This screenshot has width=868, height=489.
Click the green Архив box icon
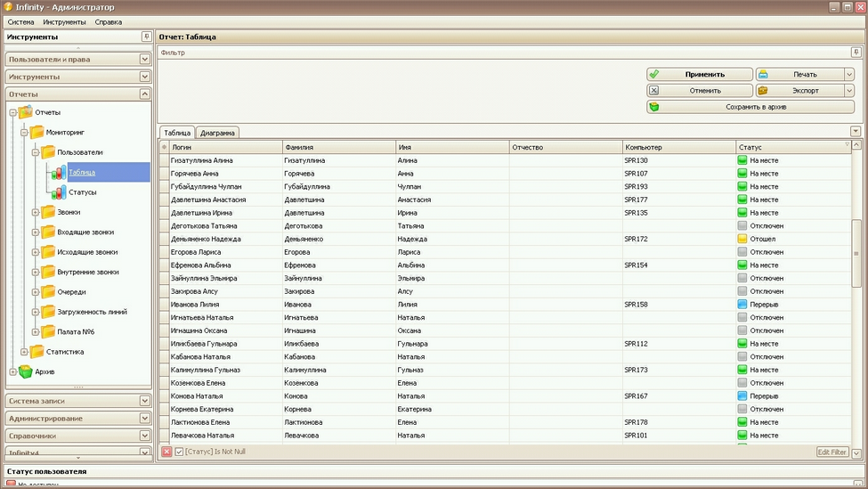(x=26, y=371)
